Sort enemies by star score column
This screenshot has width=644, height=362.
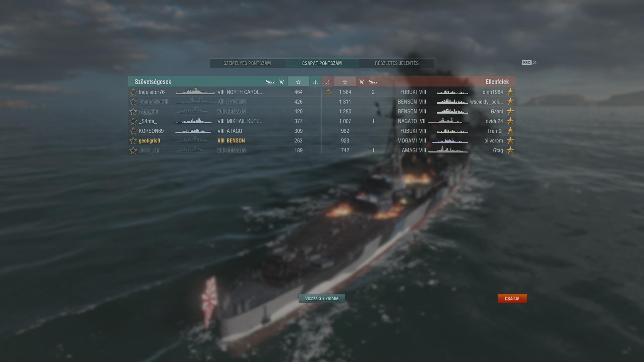[345, 82]
